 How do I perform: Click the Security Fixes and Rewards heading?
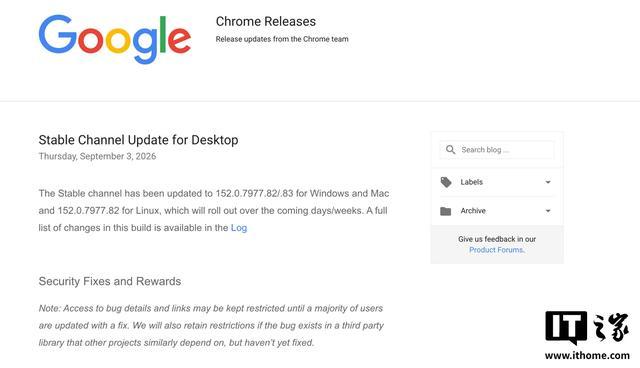110,282
